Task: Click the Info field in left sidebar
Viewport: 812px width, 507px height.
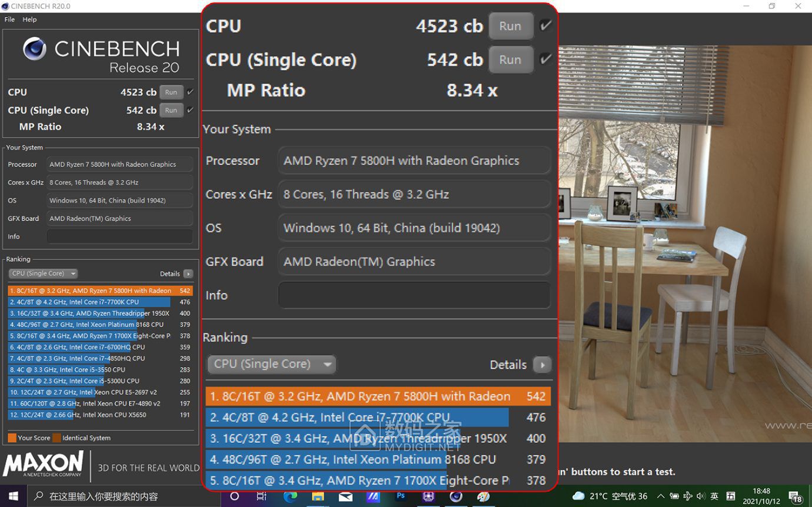Action: (119, 236)
